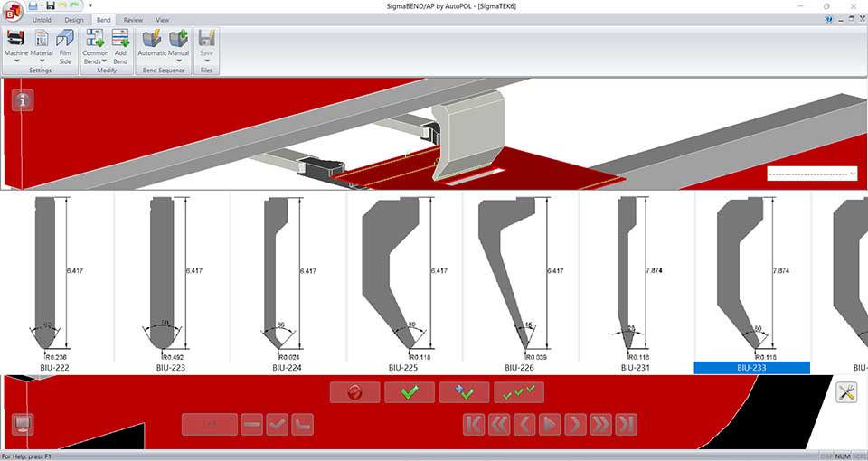This screenshot has height=461, width=868.
Task: Click Redo in the quick access toolbar
Action: click(x=75, y=5)
